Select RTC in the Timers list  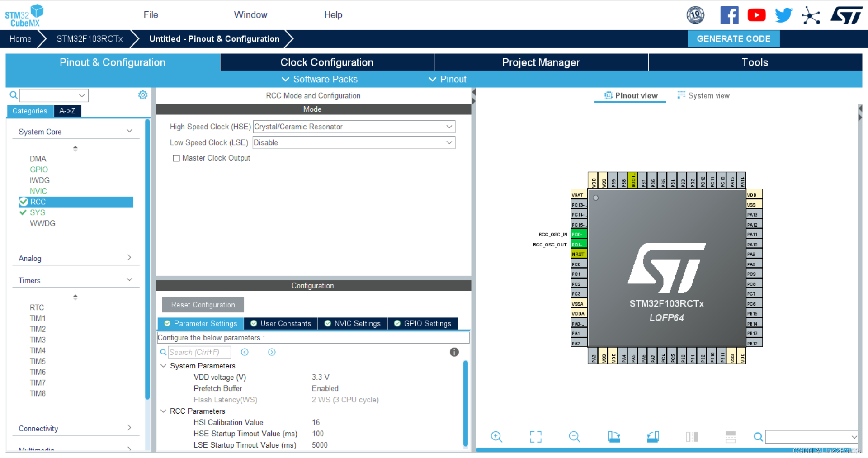(x=37, y=307)
